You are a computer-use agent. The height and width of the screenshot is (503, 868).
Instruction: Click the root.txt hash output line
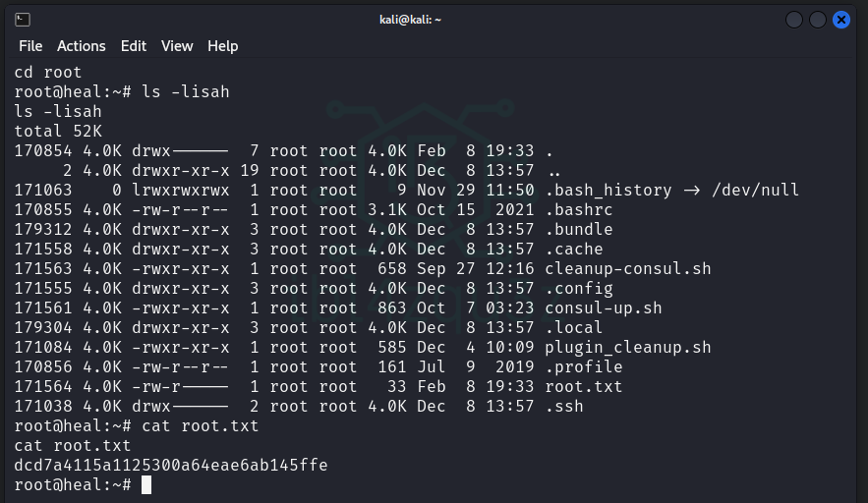(171, 465)
